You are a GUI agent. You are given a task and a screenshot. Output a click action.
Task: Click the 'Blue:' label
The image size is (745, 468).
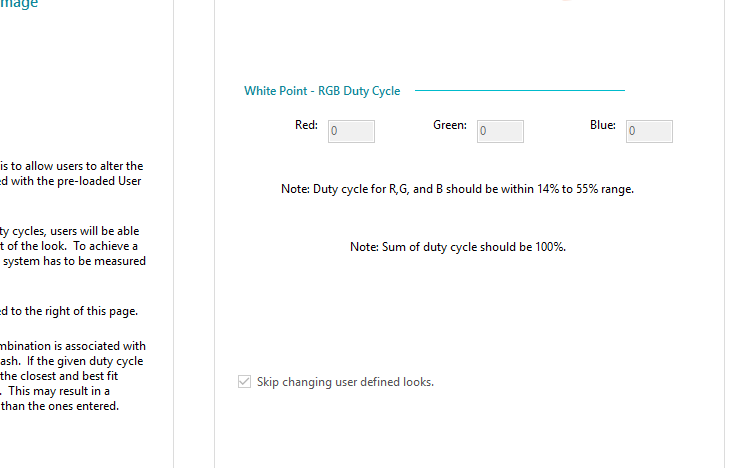coord(602,125)
